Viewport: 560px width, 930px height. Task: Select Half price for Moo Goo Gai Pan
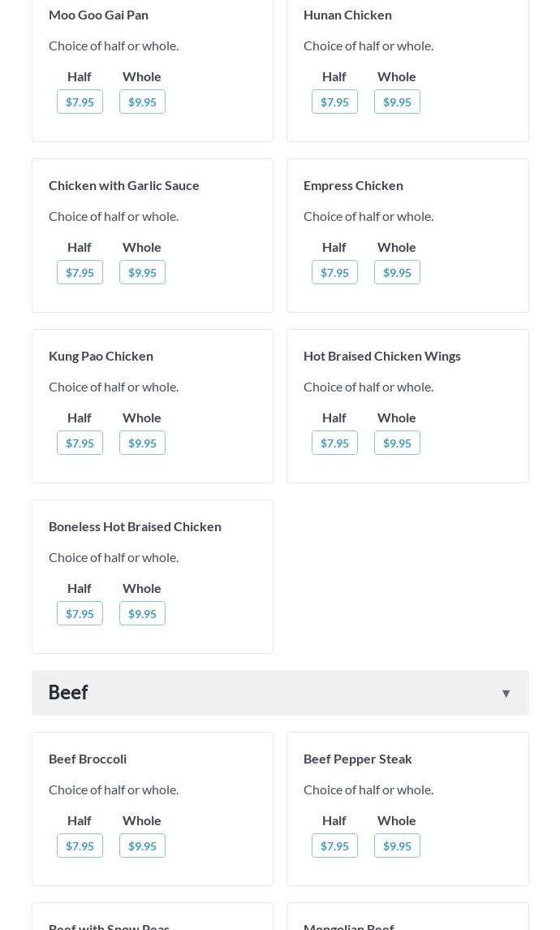pyautogui.click(x=80, y=102)
